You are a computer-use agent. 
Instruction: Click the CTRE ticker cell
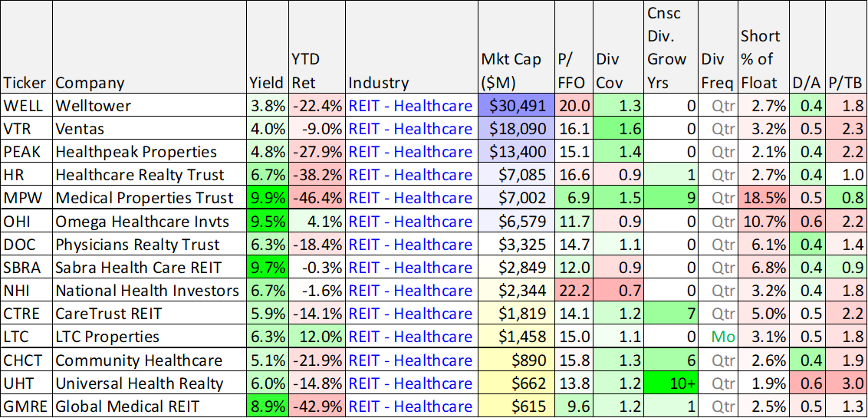27,314
